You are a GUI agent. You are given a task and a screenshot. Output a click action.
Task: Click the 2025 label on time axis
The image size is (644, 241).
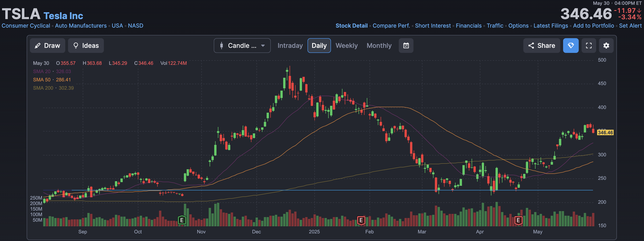click(x=314, y=232)
